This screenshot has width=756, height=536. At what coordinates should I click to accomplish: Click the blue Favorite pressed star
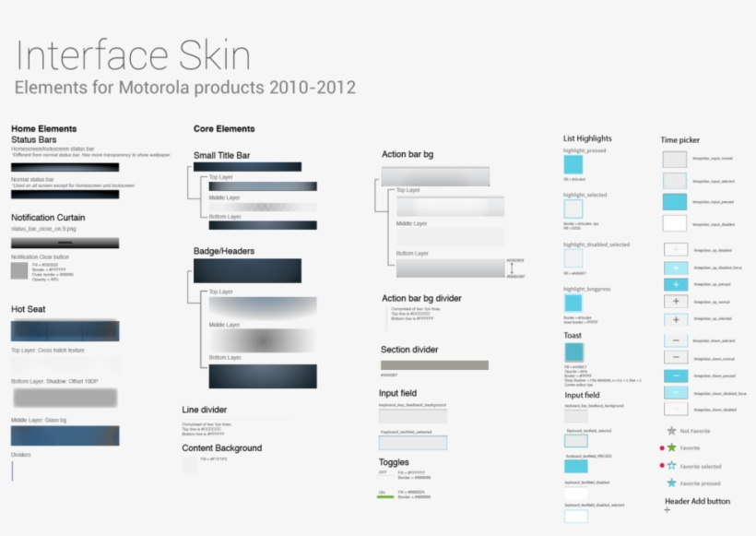(x=671, y=482)
